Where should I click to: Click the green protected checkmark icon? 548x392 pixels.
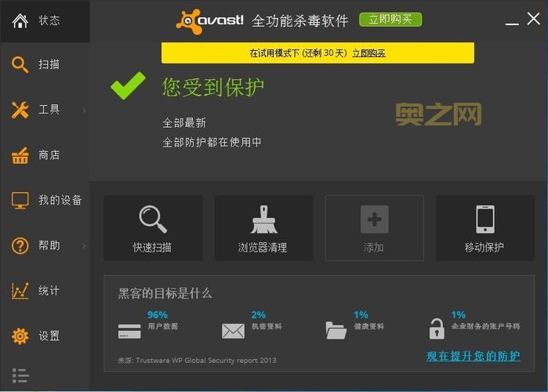pyautogui.click(x=128, y=85)
